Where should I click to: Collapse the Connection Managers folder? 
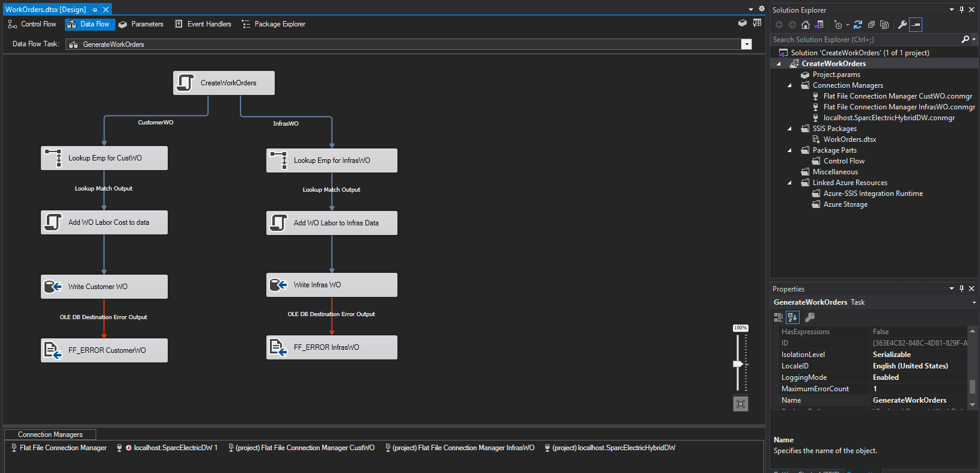(790, 85)
